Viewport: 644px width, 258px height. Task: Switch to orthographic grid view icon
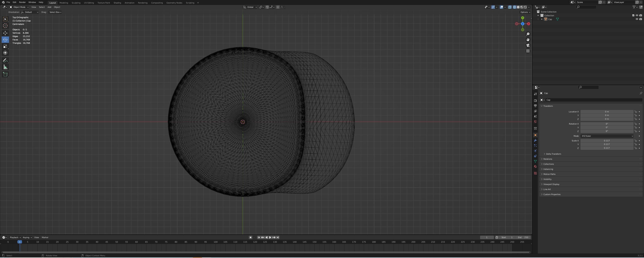(x=528, y=51)
